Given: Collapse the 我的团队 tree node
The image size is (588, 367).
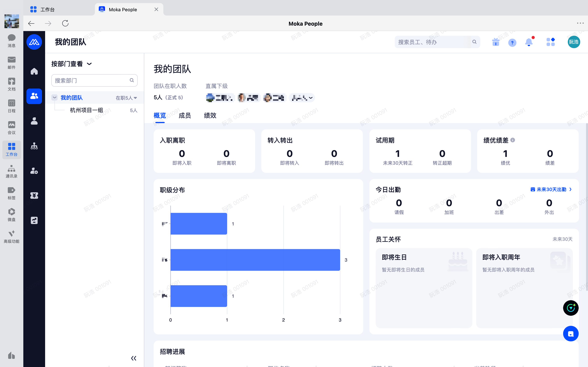Looking at the screenshot, I should pos(54,97).
